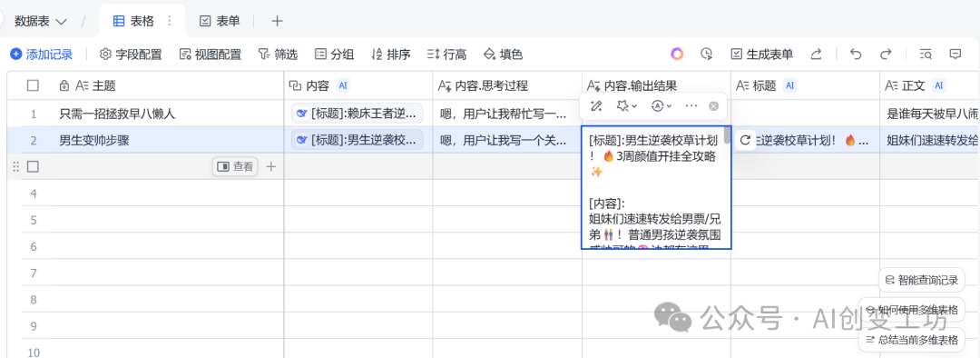Open the comments icon

point(955,54)
